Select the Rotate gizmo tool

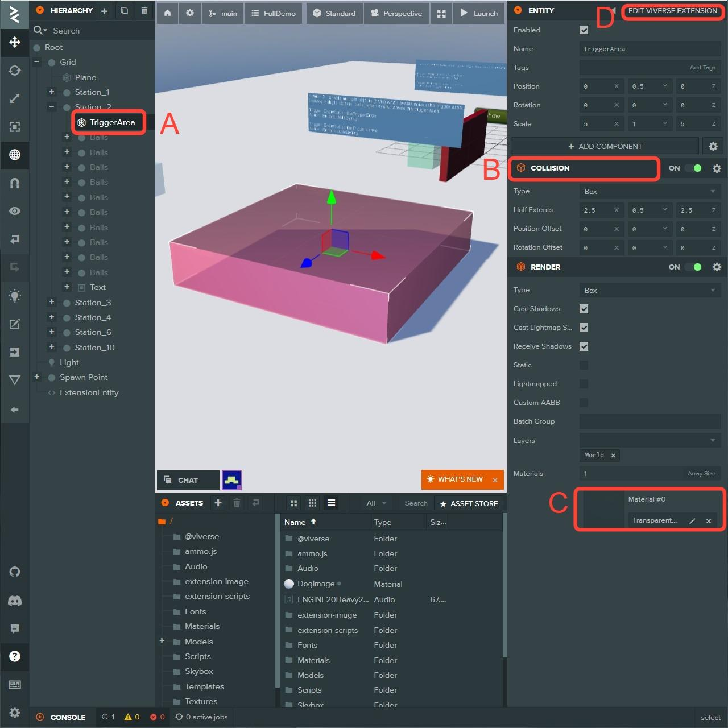15,71
